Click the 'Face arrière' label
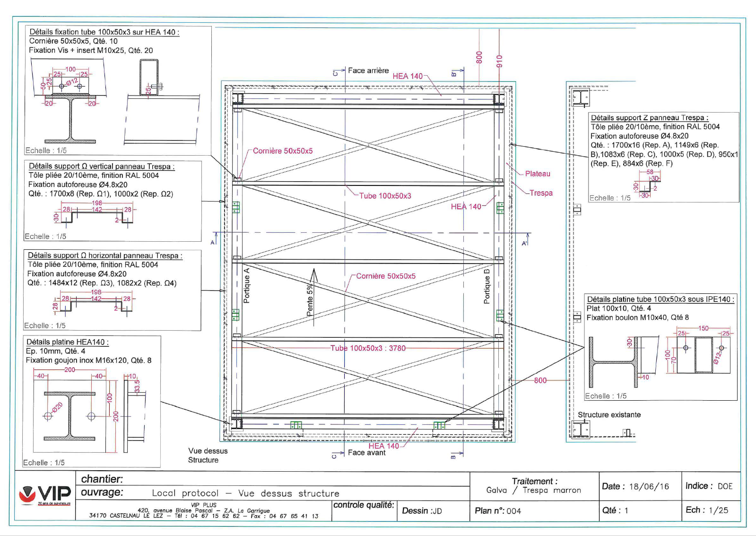This screenshot has width=756, height=536. [368, 70]
